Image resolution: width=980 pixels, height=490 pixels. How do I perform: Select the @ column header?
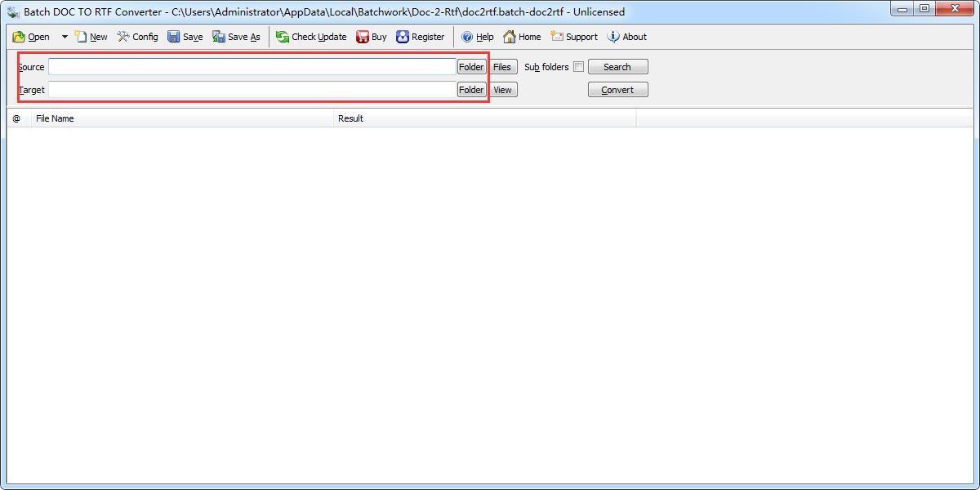[19, 118]
